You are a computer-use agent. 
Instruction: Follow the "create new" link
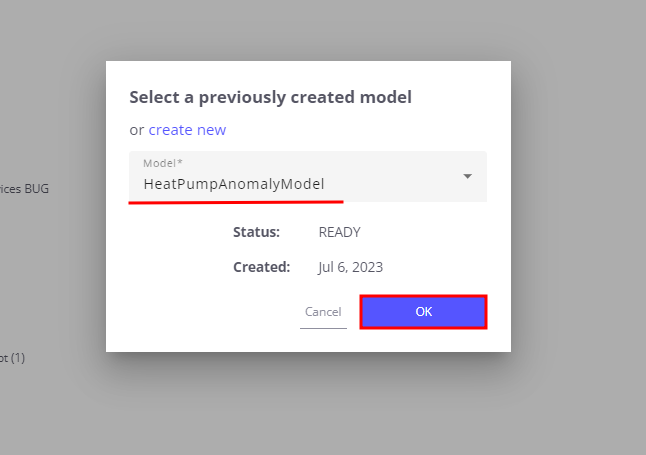pos(187,130)
